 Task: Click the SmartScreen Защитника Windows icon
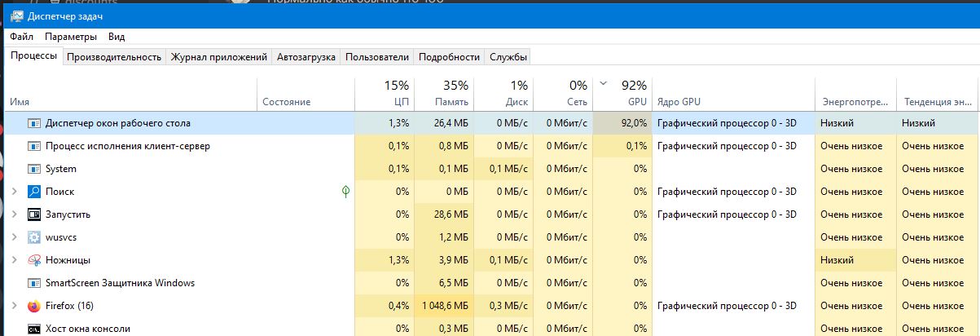click(x=33, y=283)
